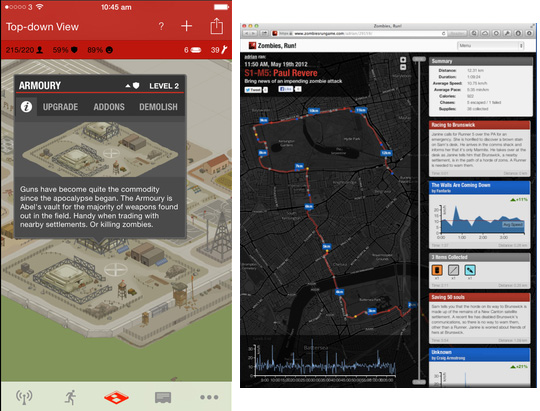Click the grey collected item icon

tap(454, 270)
